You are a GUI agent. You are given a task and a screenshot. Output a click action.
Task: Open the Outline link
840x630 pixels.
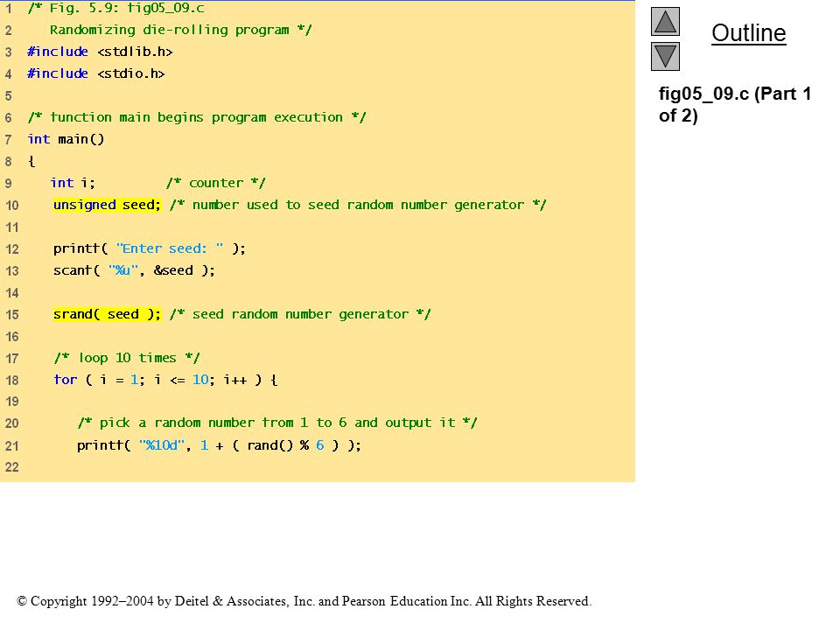(748, 33)
